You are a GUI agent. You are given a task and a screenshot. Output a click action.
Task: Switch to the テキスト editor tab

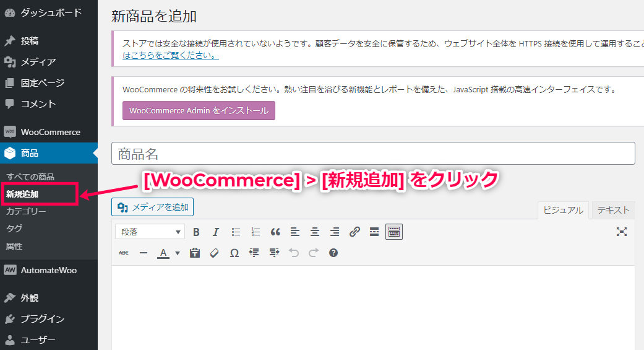point(613,210)
